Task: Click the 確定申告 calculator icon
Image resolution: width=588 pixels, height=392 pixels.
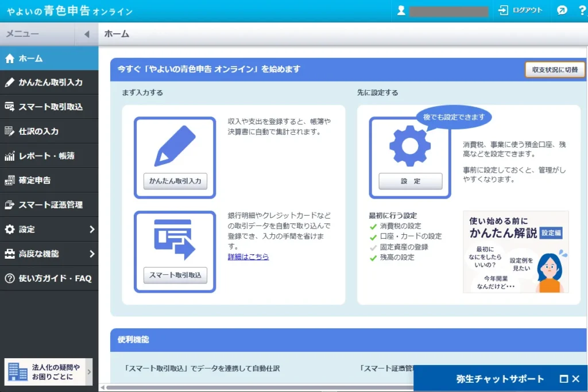Action: 10,180
